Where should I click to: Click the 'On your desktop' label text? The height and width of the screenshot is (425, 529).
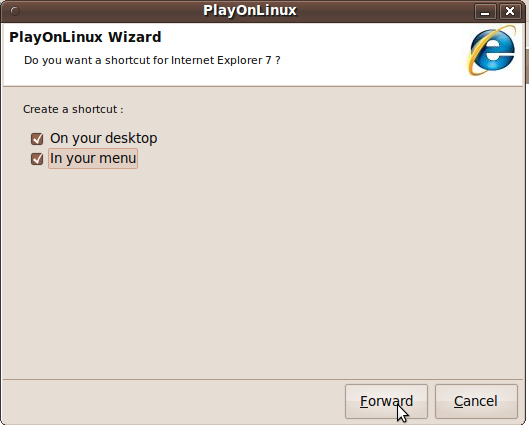(104, 138)
